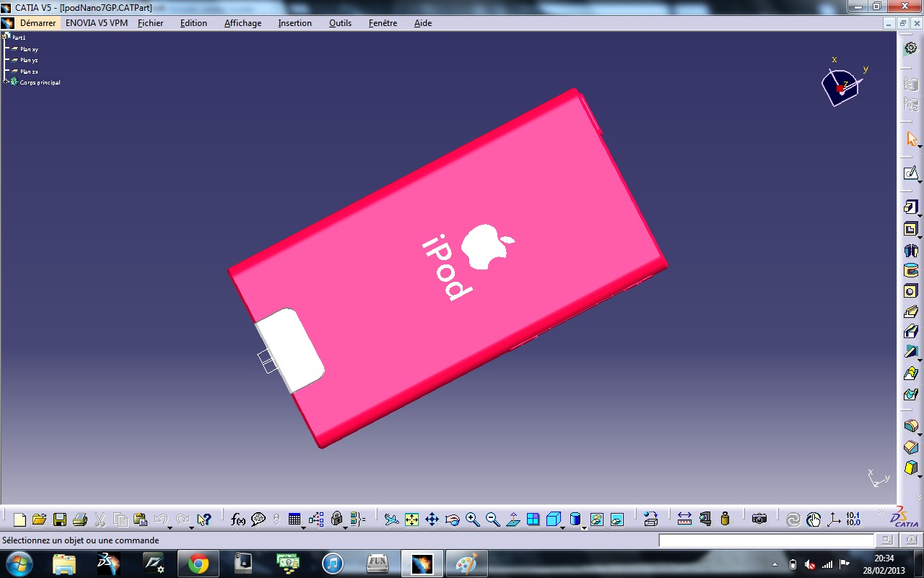The width and height of the screenshot is (924, 578).
Task: Open Google Chrome from the taskbar
Action: (x=199, y=564)
